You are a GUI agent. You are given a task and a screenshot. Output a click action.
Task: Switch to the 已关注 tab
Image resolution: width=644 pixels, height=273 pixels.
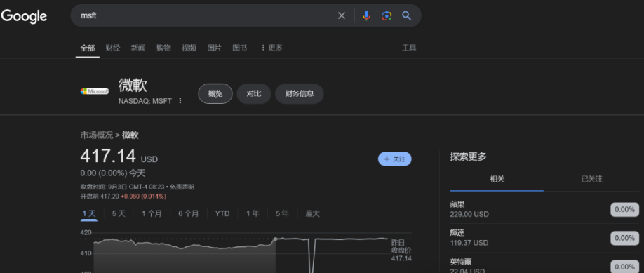click(x=592, y=179)
